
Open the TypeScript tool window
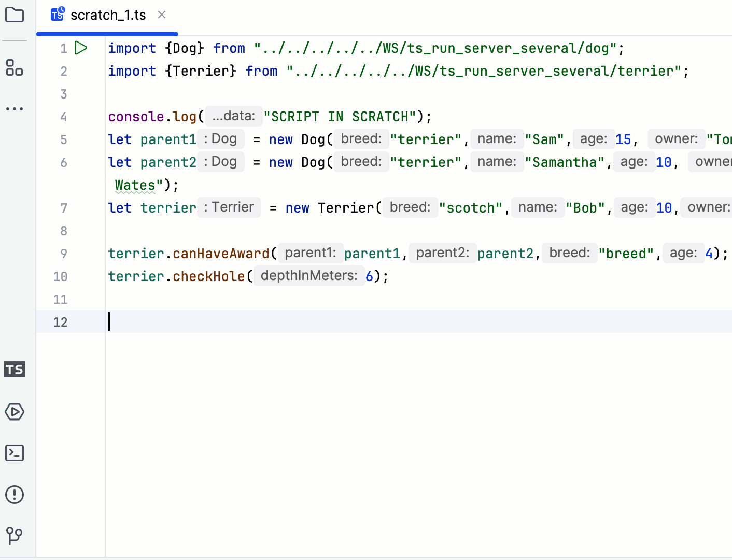point(15,370)
